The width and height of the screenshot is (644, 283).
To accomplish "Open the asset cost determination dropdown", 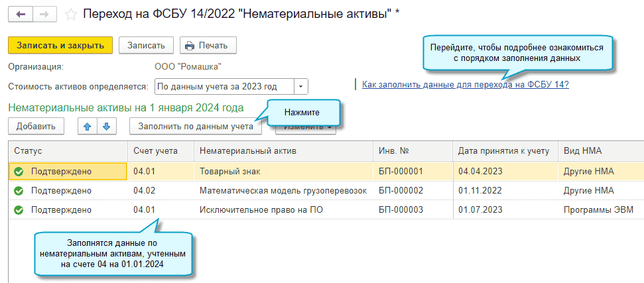I will click(301, 86).
